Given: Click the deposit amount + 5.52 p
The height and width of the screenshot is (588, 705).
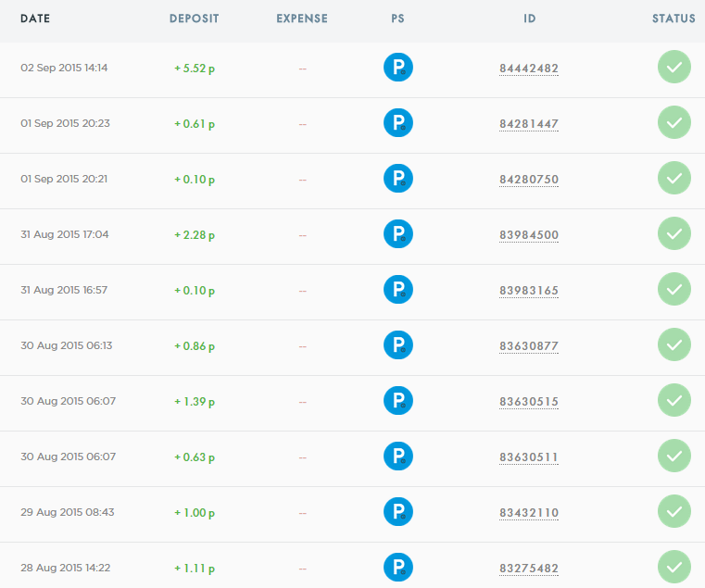Looking at the screenshot, I should (195, 69).
